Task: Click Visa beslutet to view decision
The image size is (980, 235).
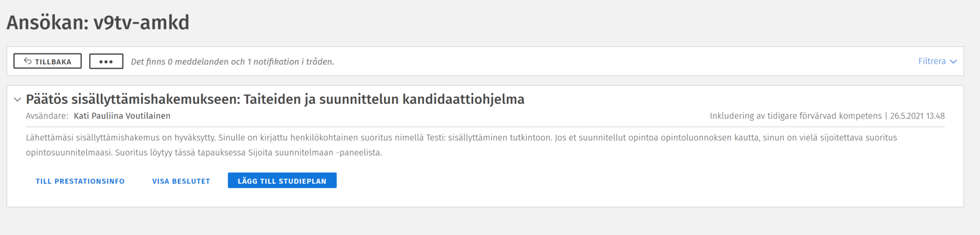Action: tap(181, 181)
